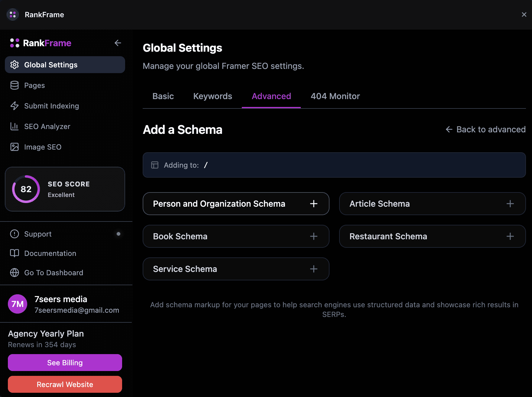The image size is (532, 397).
Task: Click the Global Settings page heading
Action: 183,48
